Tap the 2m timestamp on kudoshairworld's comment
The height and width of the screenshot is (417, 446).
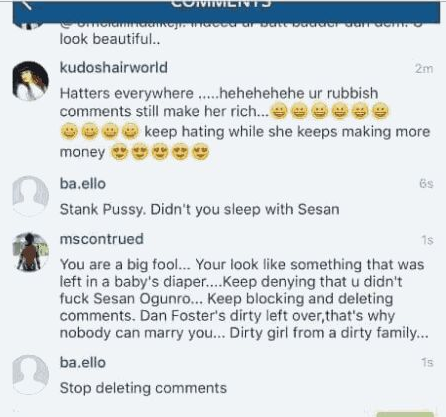[x=424, y=69]
